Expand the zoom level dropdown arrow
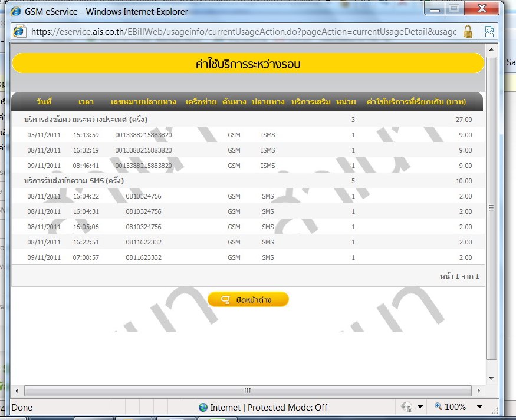The image size is (516, 420). click(x=479, y=407)
